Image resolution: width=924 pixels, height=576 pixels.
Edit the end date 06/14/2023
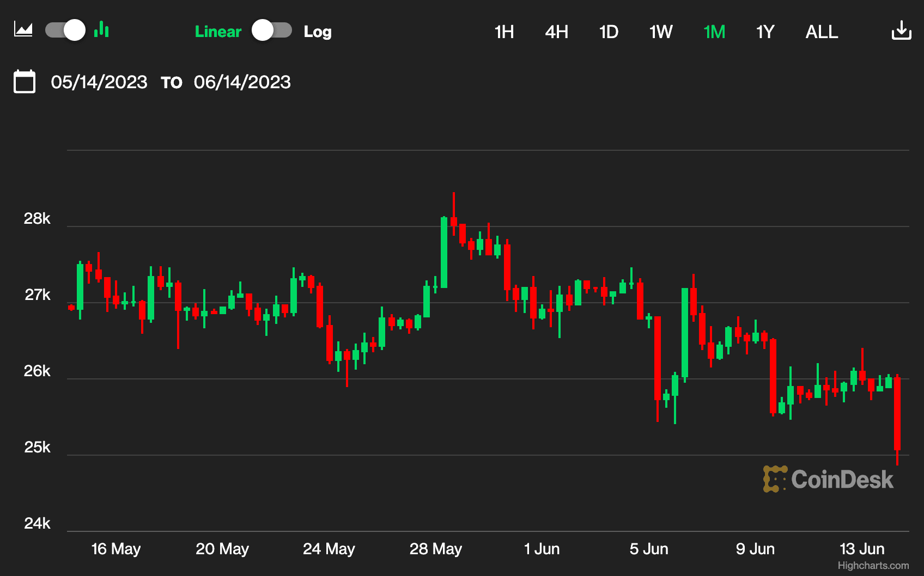242,82
